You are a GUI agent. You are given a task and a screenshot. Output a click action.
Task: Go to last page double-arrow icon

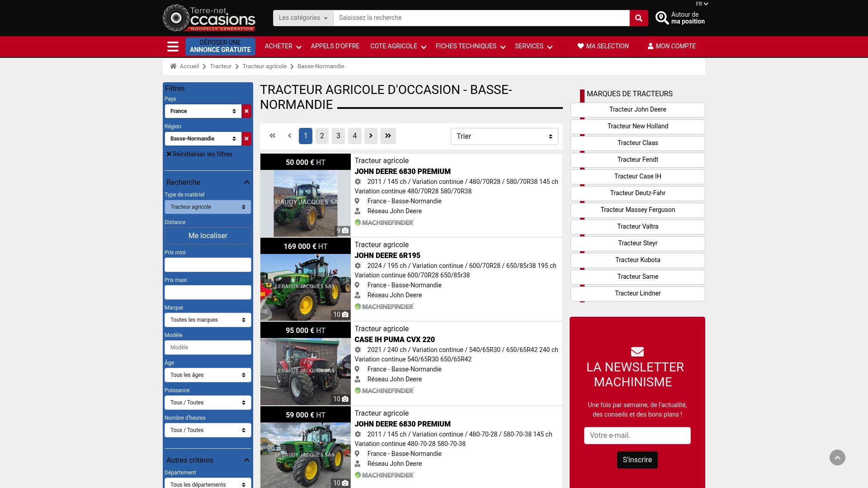pyautogui.click(x=388, y=136)
